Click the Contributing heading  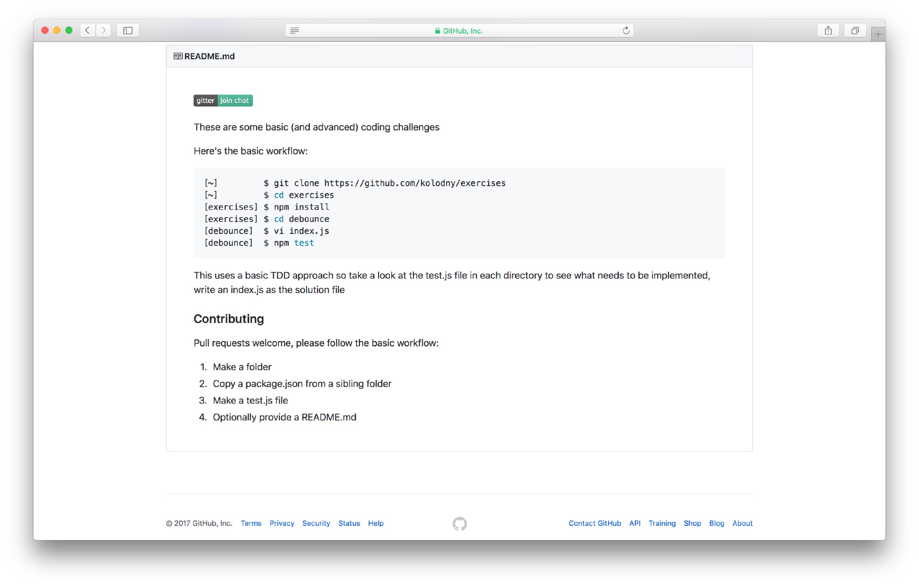[x=228, y=319]
